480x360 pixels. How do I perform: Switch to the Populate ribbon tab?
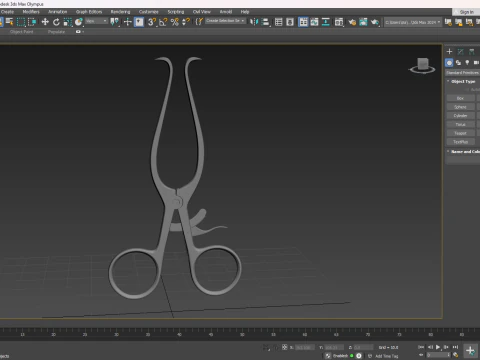56,32
